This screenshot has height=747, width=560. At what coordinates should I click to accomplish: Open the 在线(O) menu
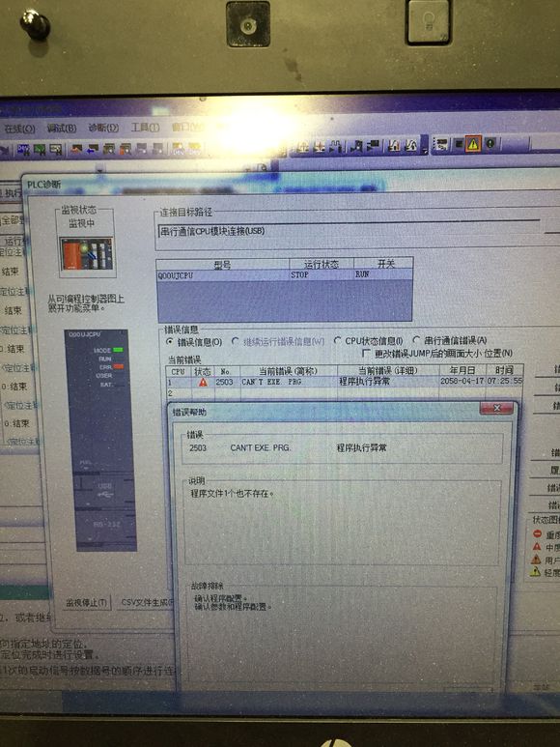click(x=19, y=129)
